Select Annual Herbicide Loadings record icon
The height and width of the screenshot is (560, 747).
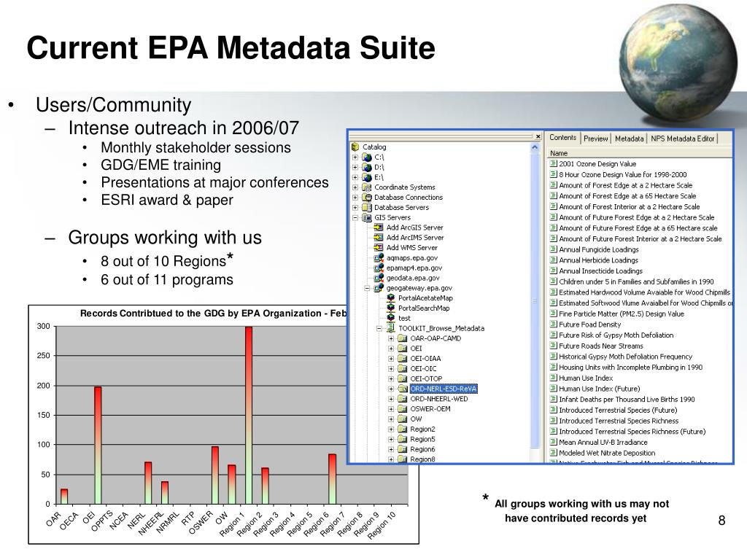pos(553,260)
